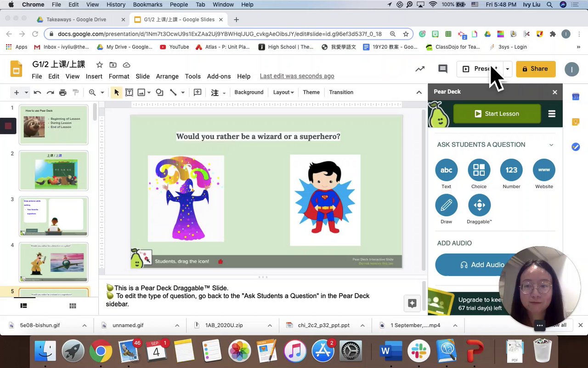Screen dimensions: 588x368
Task: Select the Paint format tool
Action: pos(76,92)
